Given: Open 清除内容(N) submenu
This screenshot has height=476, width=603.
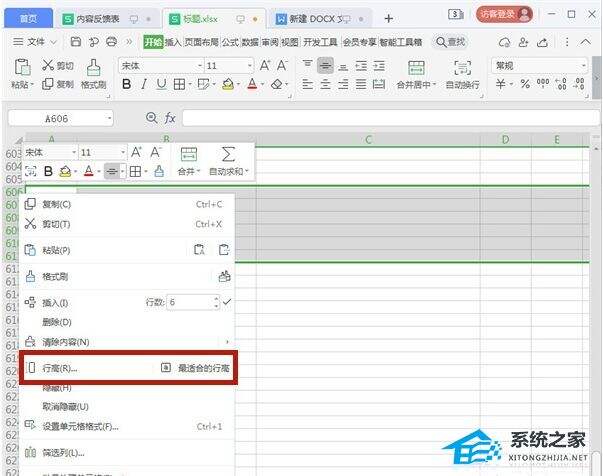Looking at the screenshot, I should pos(127,342).
